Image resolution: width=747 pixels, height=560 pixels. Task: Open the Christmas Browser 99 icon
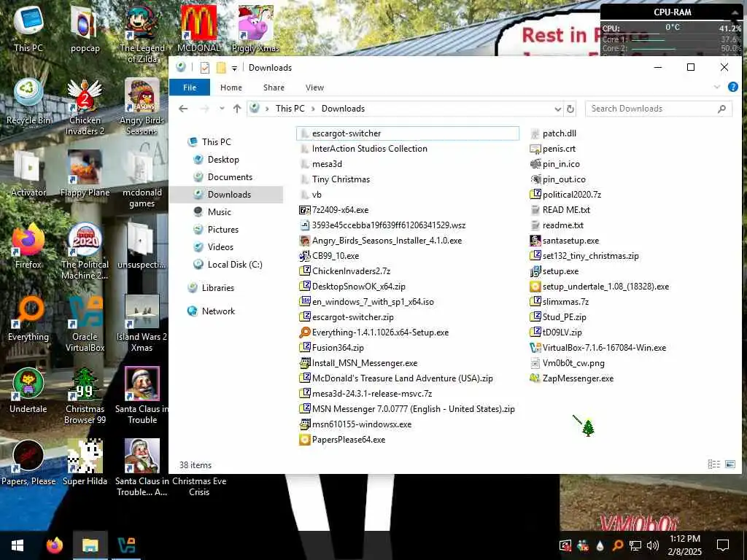pyautogui.click(x=85, y=396)
